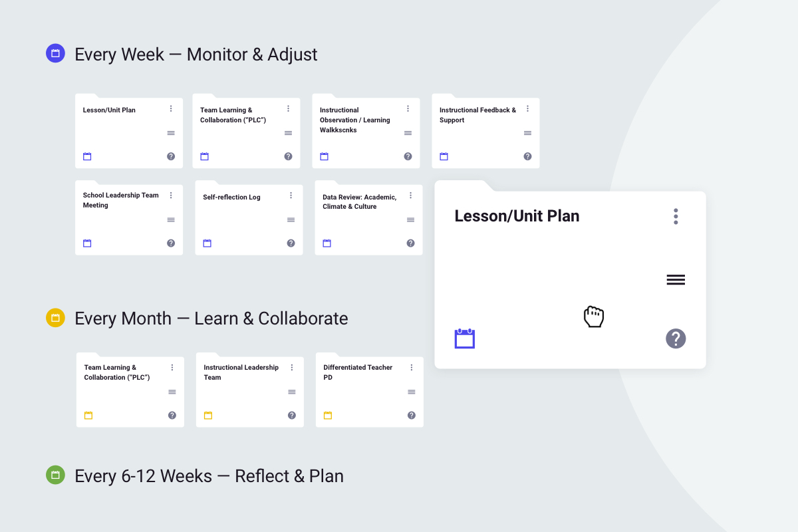Click calendar icon on Differentiated Teacher PD card
The width and height of the screenshot is (798, 532).
pyautogui.click(x=328, y=416)
